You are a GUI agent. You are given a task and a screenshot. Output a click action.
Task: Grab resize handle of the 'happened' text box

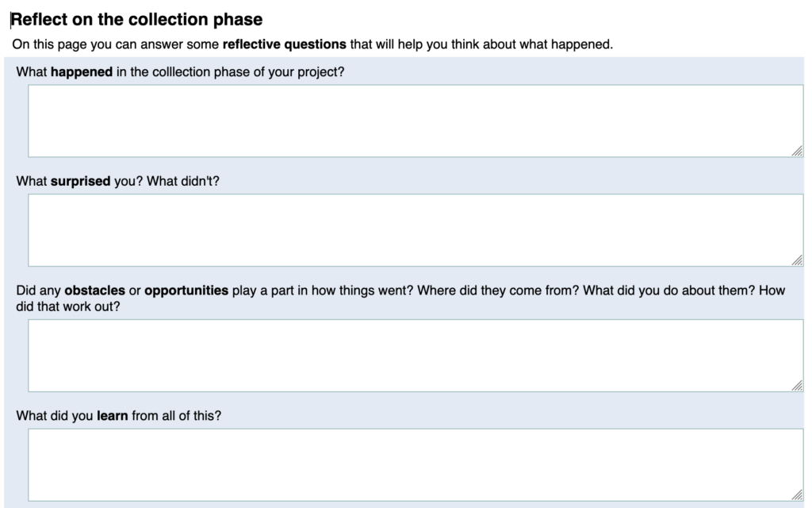[797, 151]
